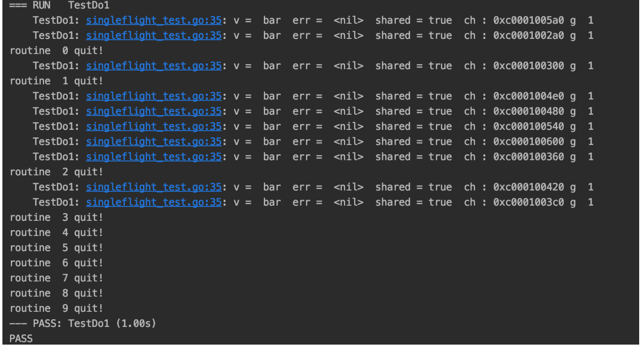
Task: Click the source link for ch 0xc000100360
Action: pos(154,157)
